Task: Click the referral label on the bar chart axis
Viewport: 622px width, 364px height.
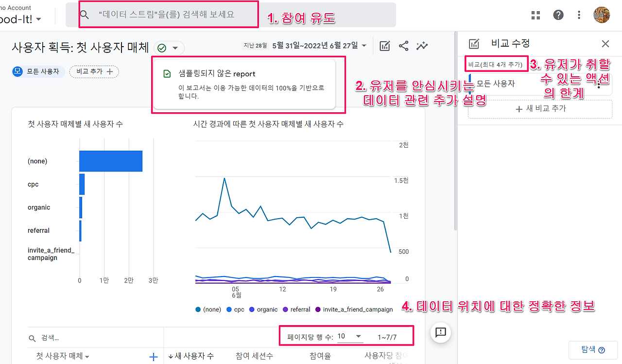Action: [x=39, y=230]
